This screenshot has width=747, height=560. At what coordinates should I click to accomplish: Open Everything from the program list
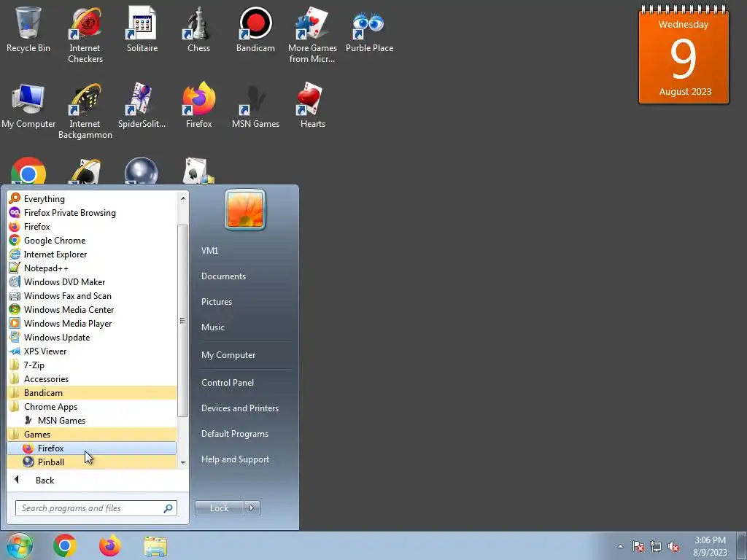point(92,198)
